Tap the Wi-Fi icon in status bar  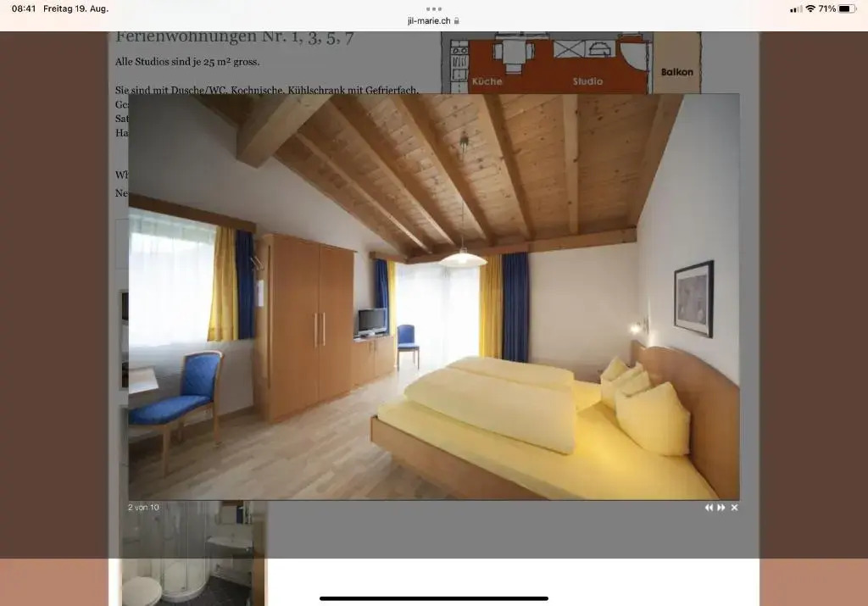tap(810, 8)
